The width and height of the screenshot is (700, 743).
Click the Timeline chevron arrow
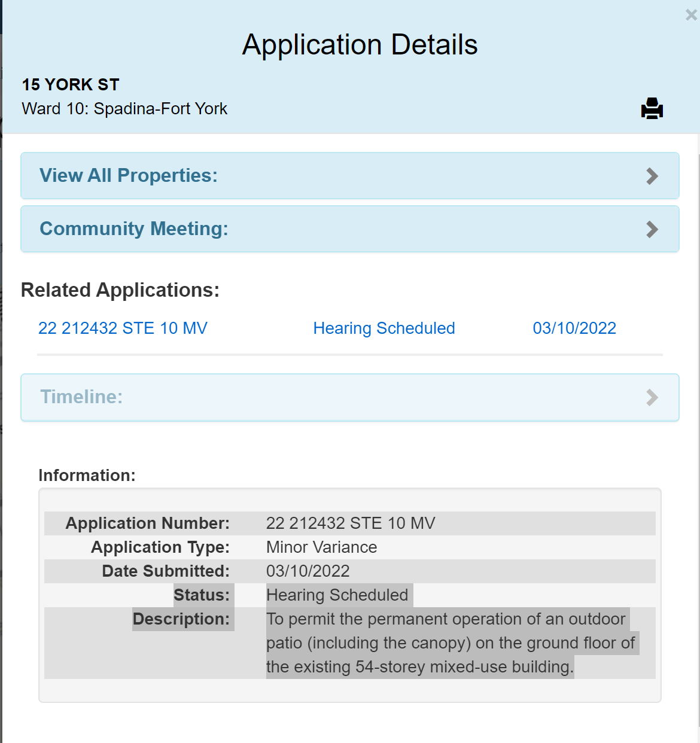[x=652, y=397]
